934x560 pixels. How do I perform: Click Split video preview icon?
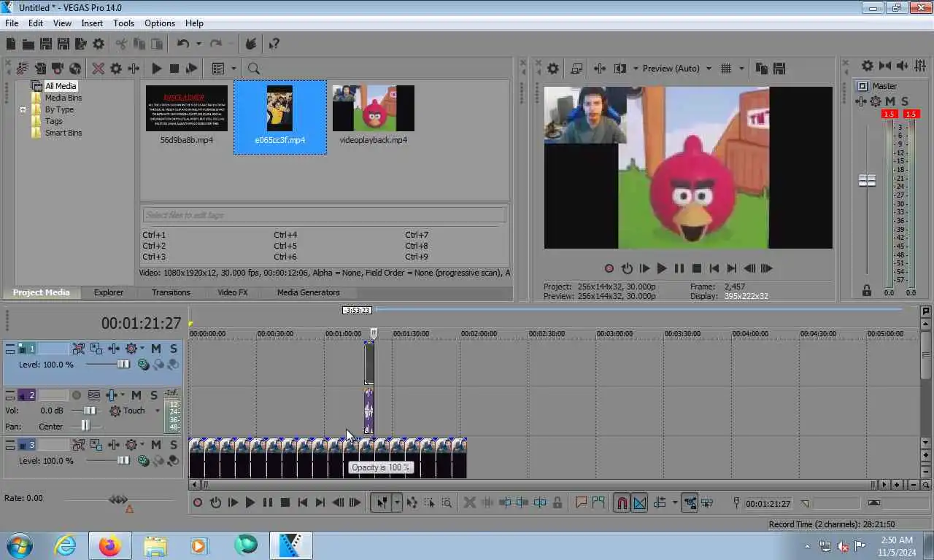pyautogui.click(x=620, y=69)
